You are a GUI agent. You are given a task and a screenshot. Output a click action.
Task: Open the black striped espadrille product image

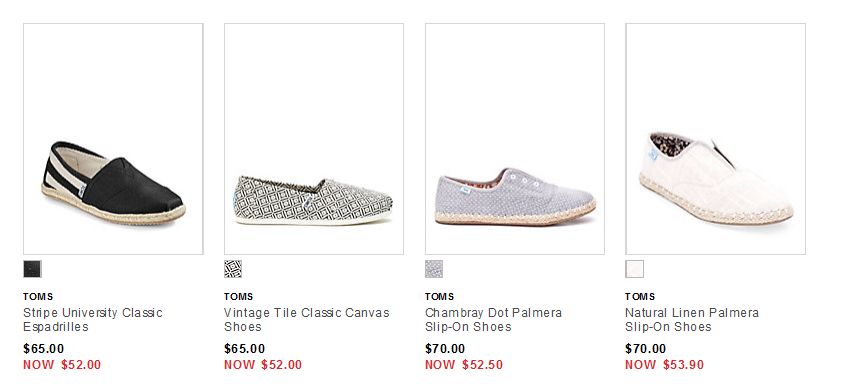[x=113, y=139]
